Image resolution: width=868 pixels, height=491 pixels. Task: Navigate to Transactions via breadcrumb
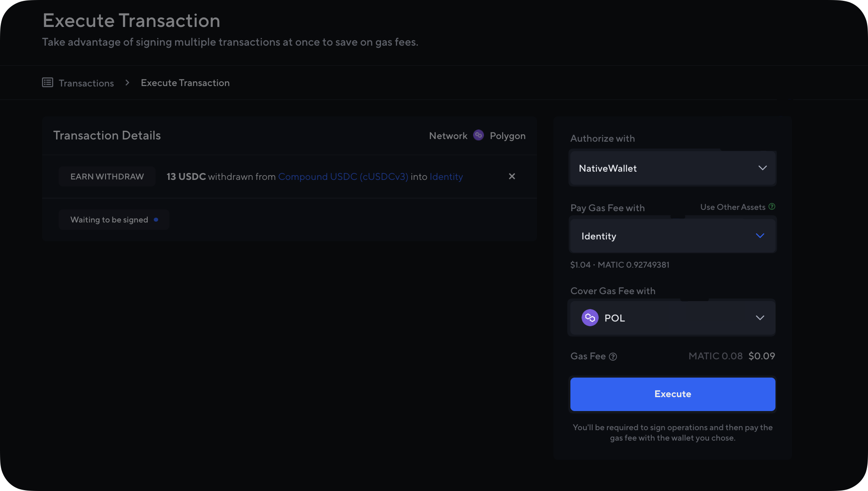tap(86, 83)
